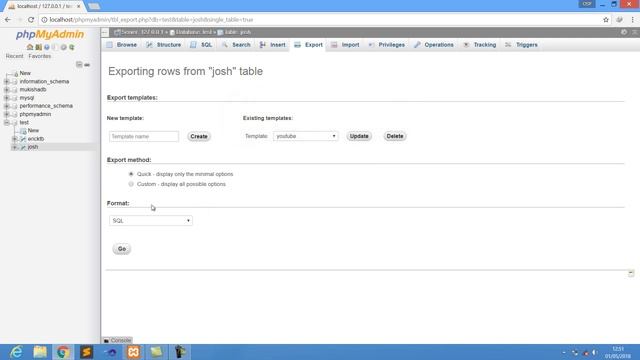Click the Create template button
The height and width of the screenshot is (360, 640).
tap(199, 136)
